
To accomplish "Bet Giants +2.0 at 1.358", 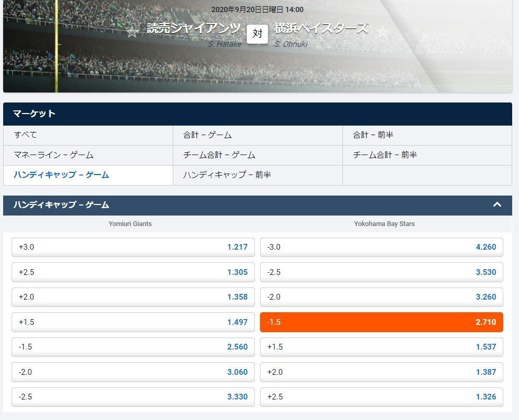I will [x=133, y=297].
